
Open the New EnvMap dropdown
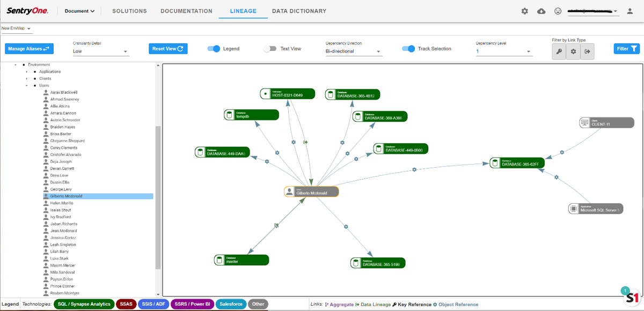(17, 28)
